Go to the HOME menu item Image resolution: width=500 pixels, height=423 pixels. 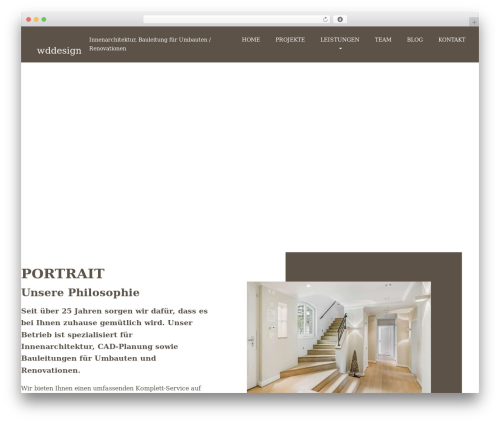(x=251, y=40)
